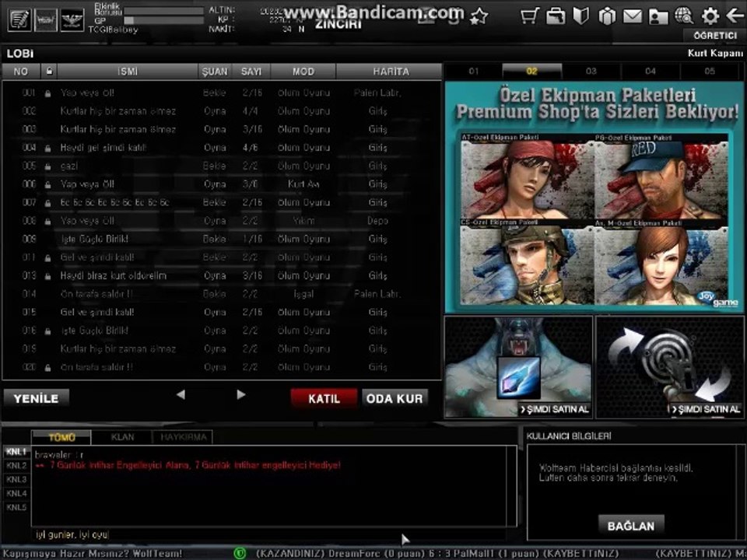
Task: Click ODA KUR create room button
Action: (395, 398)
